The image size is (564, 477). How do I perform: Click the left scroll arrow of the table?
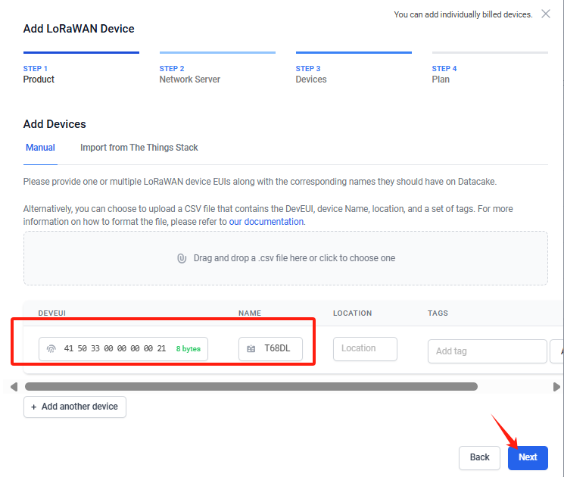tap(14, 387)
